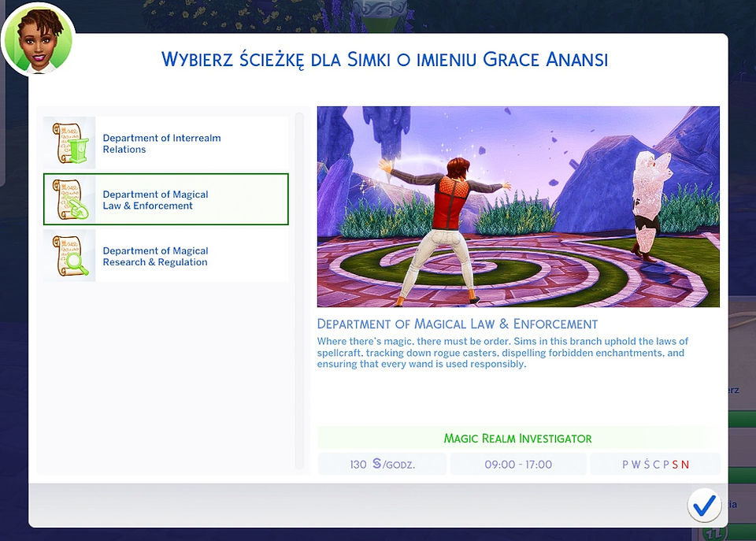Click the P W Ś C P S N workdays field

655,465
